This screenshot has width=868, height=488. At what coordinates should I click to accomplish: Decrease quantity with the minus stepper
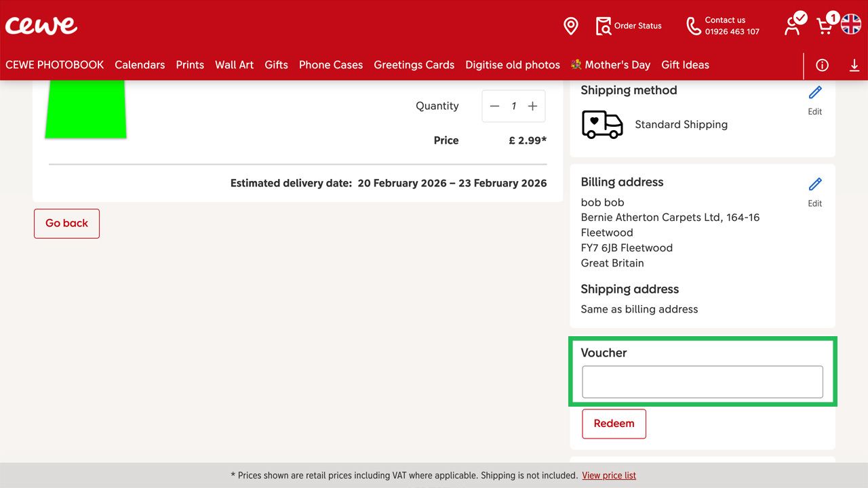(x=495, y=106)
